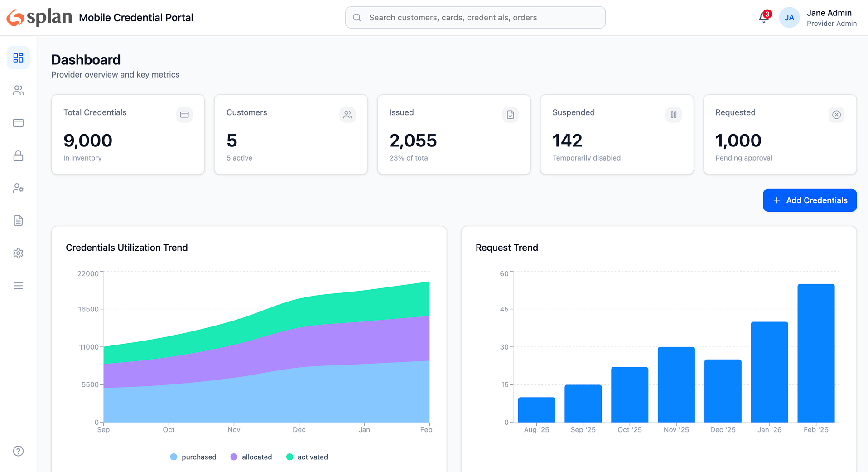Image resolution: width=868 pixels, height=472 pixels.
Task: Click the Help question mark icon
Action: pyautogui.click(x=18, y=451)
